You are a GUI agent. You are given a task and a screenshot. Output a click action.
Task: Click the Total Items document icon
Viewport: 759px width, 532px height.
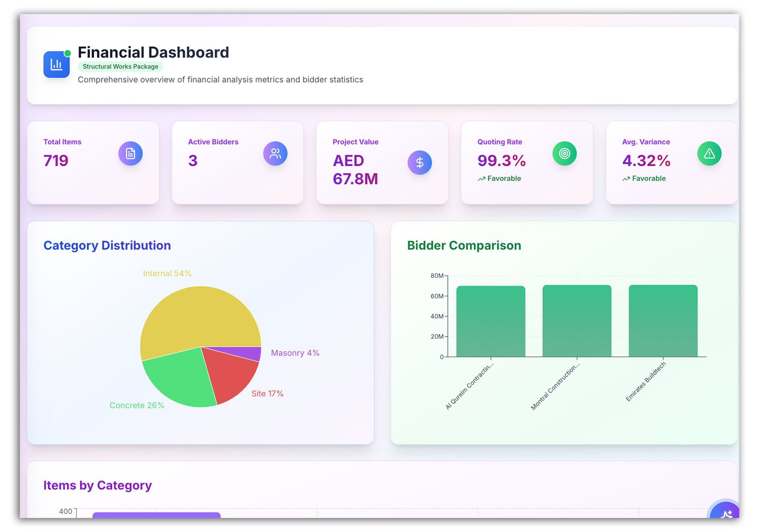(x=130, y=153)
